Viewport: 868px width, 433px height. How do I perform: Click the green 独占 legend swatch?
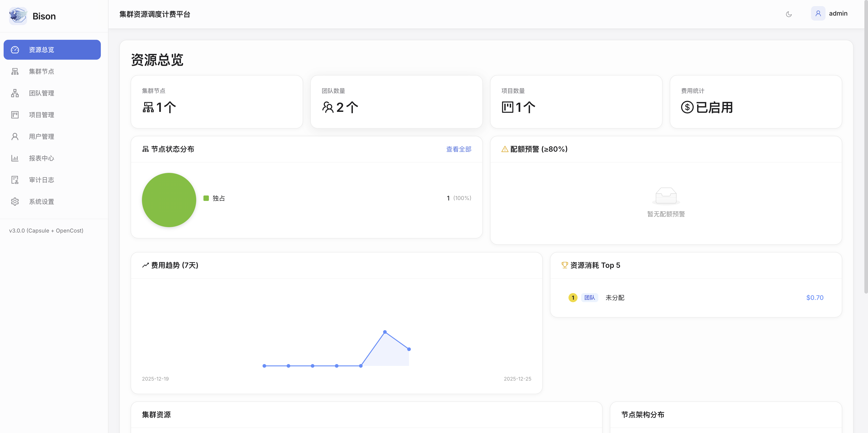[x=206, y=198]
